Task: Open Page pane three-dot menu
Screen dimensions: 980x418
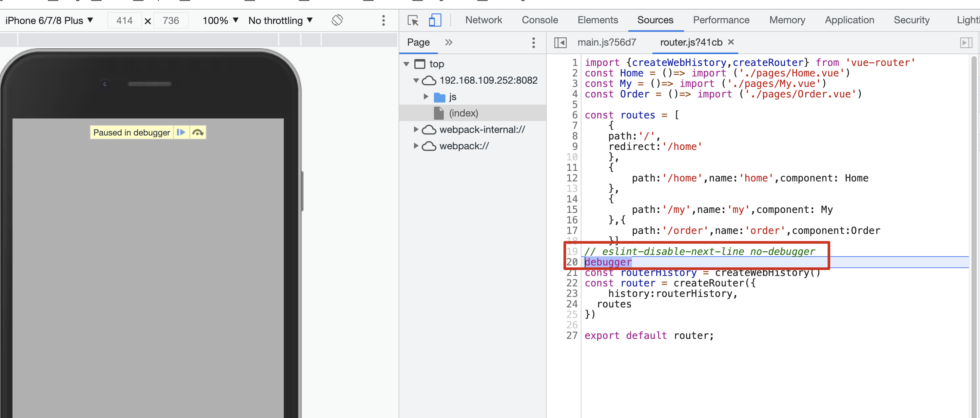Action: pos(533,42)
